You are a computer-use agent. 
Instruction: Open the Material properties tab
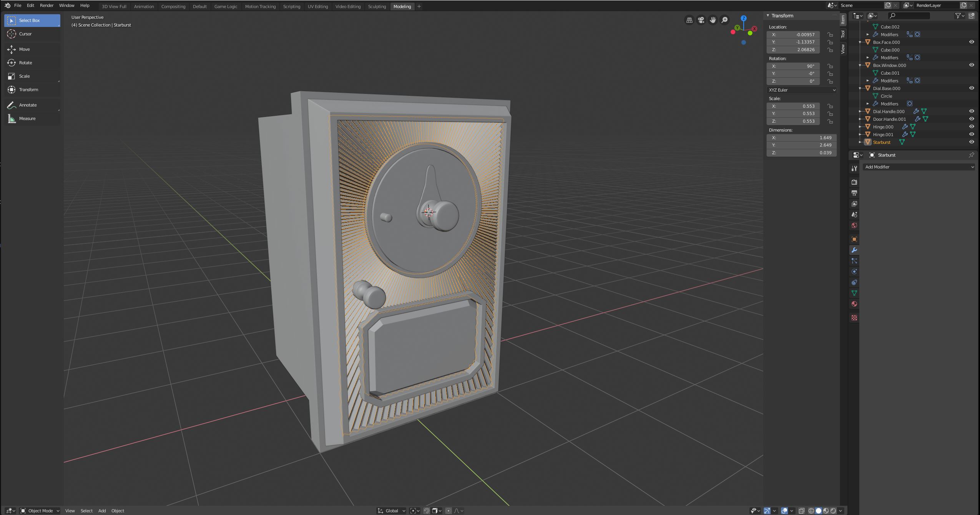pos(854,304)
